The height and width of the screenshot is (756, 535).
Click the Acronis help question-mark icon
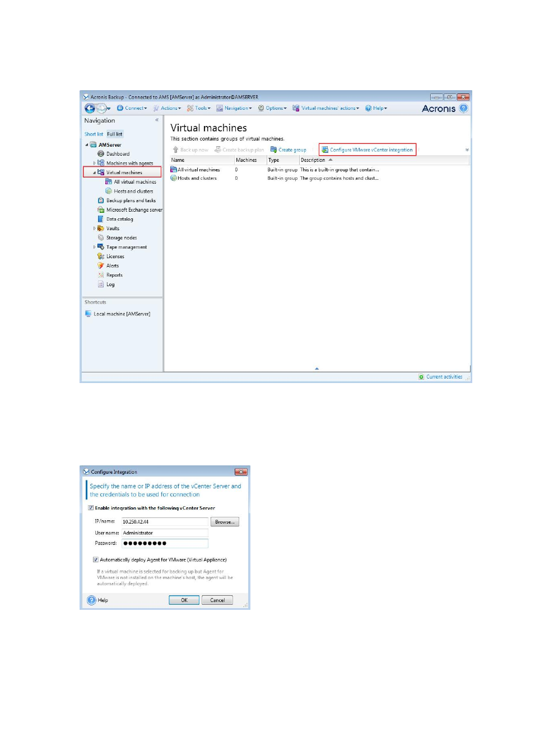463,109
